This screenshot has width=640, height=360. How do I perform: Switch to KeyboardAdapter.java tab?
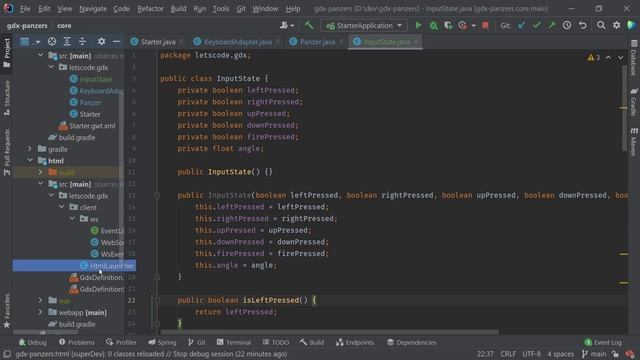coord(238,42)
